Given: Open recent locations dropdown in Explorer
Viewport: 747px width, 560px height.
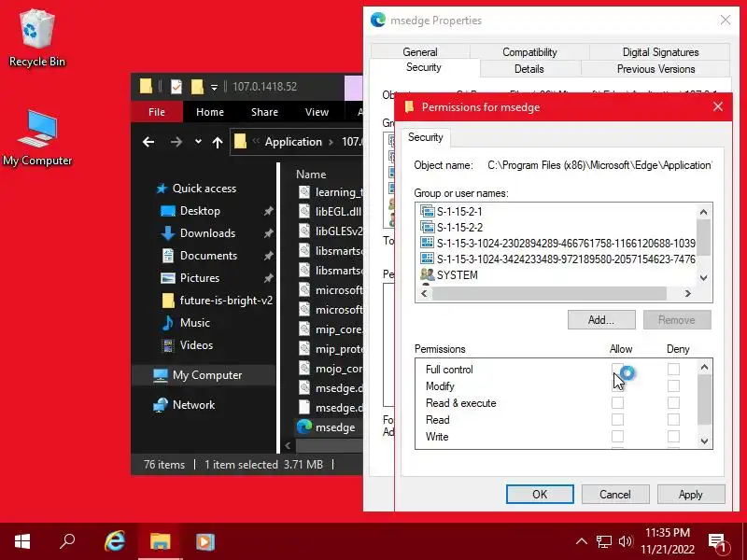Looking at the screenshot, I should point(198,142).
